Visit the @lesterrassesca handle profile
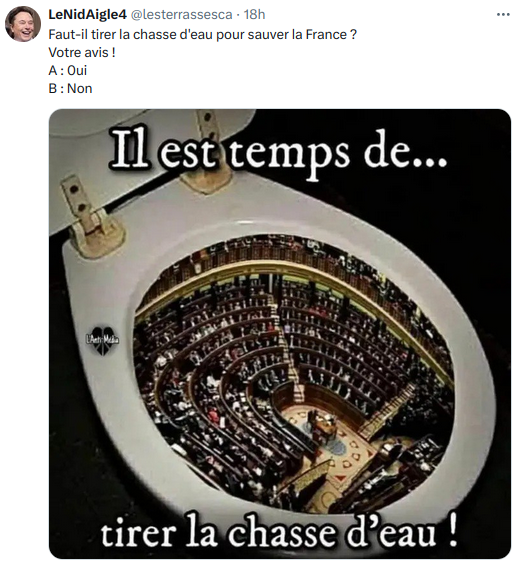The image size is (518, 566). [181, 14]
